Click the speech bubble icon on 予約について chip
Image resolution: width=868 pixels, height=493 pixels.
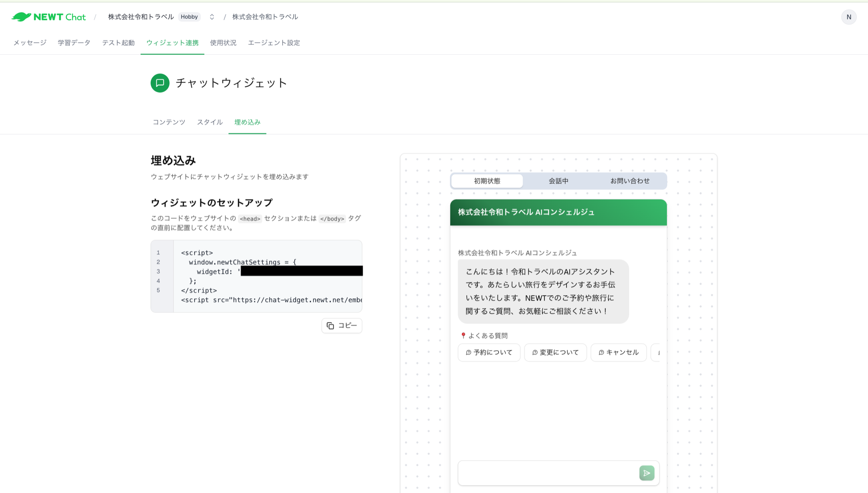[468, 352]
